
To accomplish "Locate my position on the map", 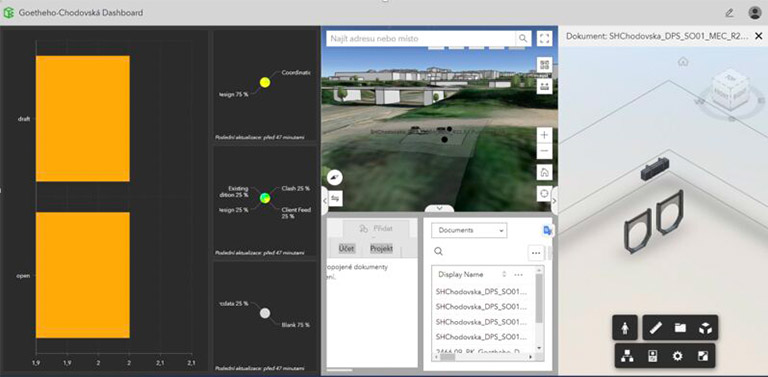I will (544, 194).
